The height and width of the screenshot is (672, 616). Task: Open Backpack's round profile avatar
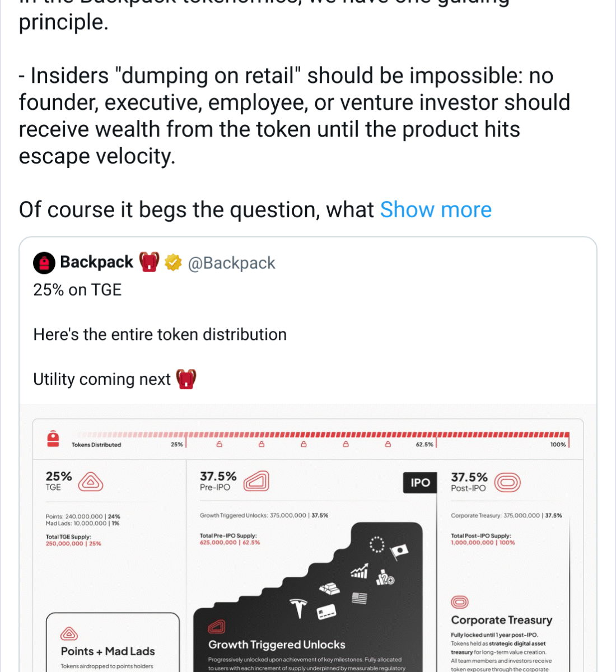(44, 263)
